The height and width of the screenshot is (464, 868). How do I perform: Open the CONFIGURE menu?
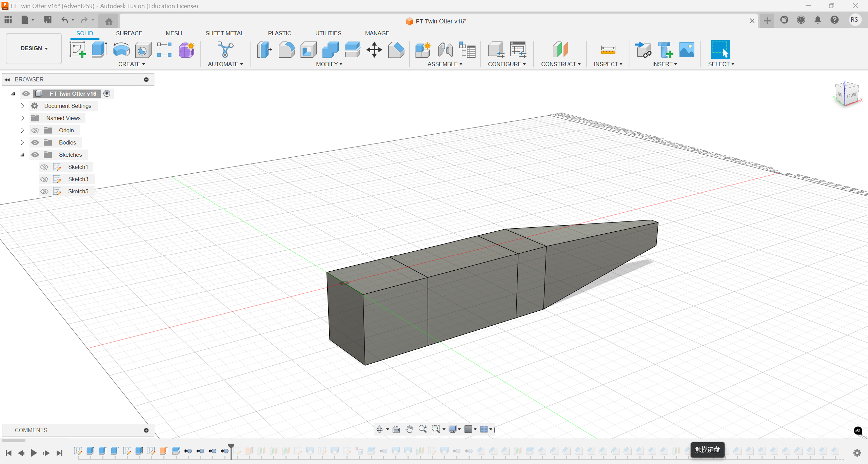point(507,64)
